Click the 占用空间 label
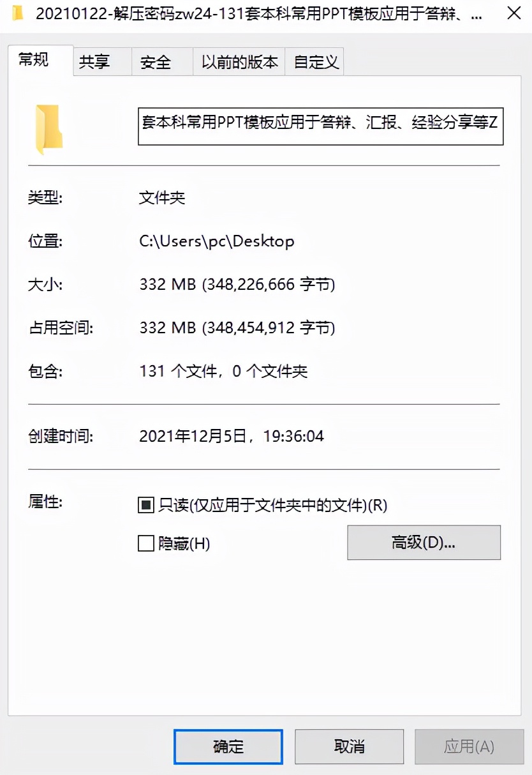The height and width of the screenshot is (775, 532). [x=61, y=328]
